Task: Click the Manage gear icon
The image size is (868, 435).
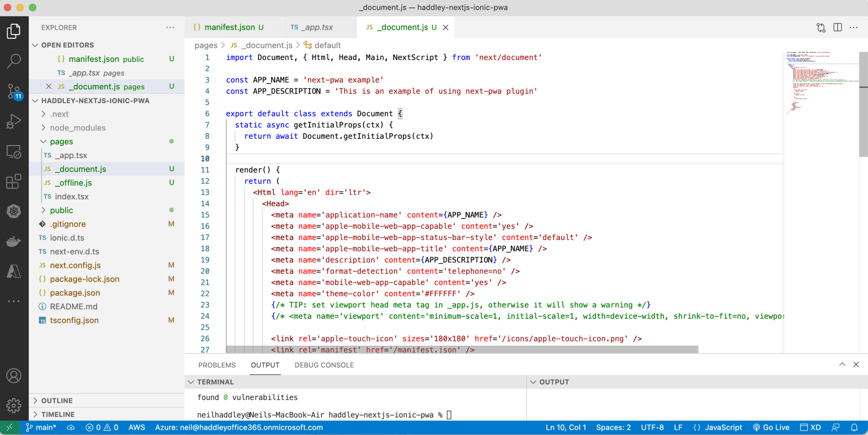Action: click(x=14, y=405)
